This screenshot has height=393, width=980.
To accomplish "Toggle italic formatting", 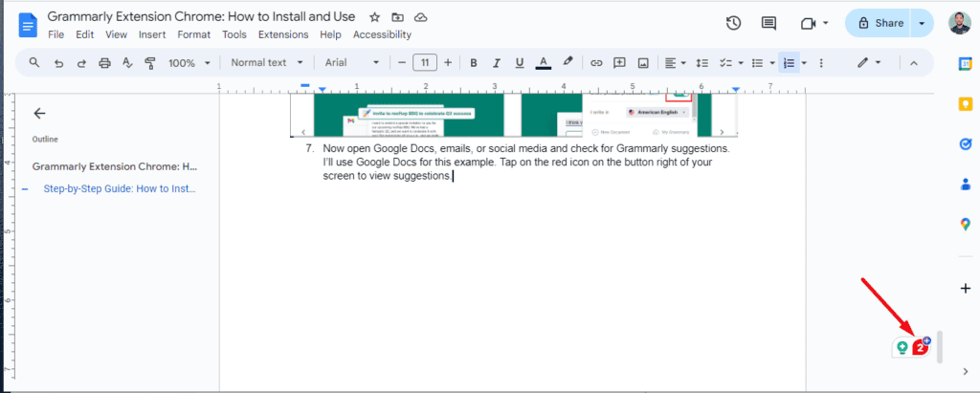I will [497, 62].
